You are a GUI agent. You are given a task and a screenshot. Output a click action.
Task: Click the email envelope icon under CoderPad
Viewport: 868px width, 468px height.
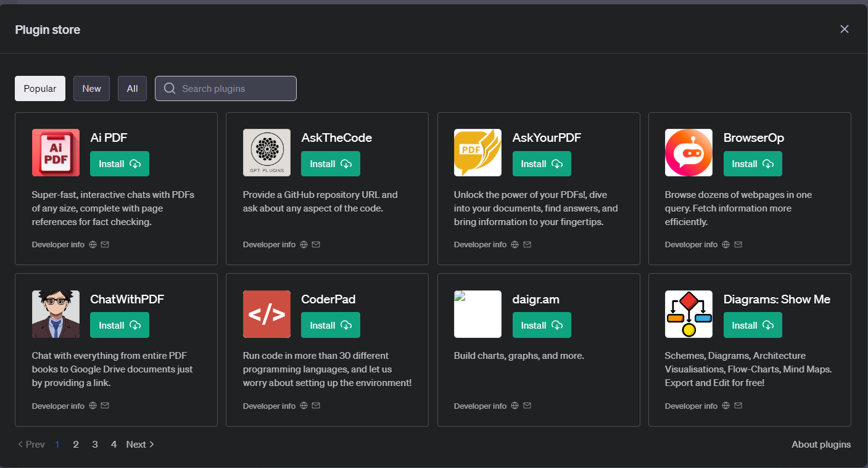pyautogui.click(x=316, y=405)
